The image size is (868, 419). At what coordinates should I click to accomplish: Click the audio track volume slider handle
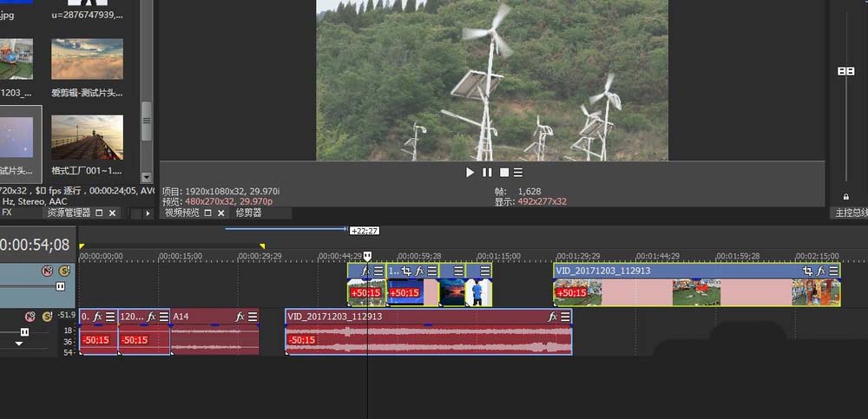pyautogui.click(x=24, y=331)
